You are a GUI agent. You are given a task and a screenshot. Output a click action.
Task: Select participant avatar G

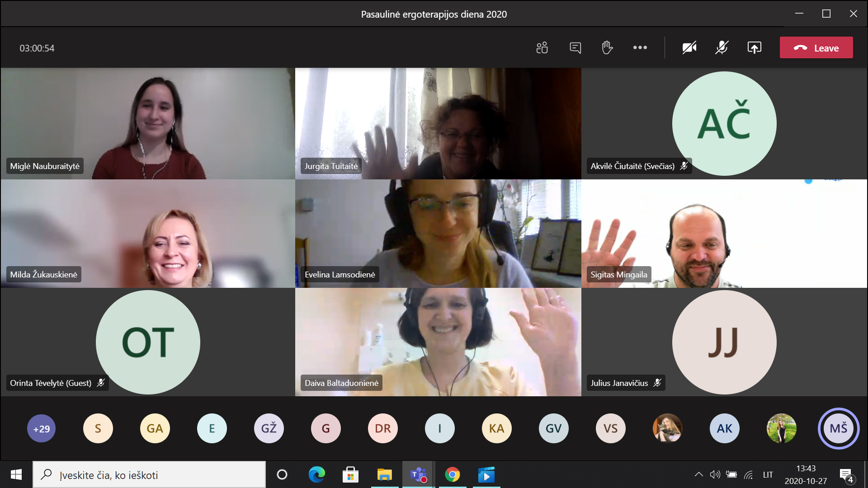326,428
